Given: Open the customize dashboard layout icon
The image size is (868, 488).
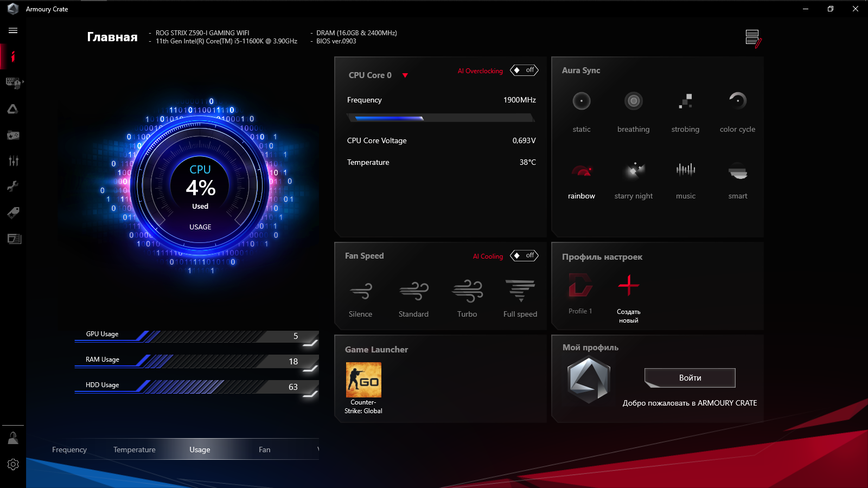Looking at the screenshot, I should pos(752,37).
